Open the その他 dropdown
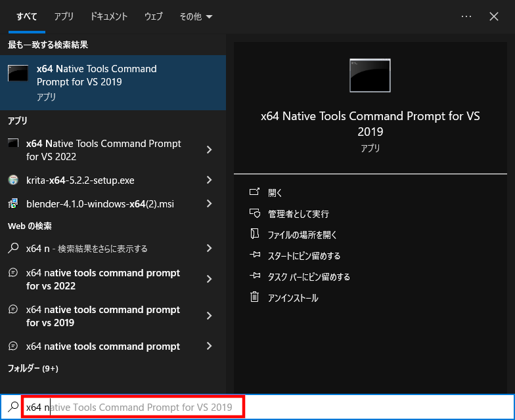Viewport: 515px width, 420px height. tap(196, 16)
